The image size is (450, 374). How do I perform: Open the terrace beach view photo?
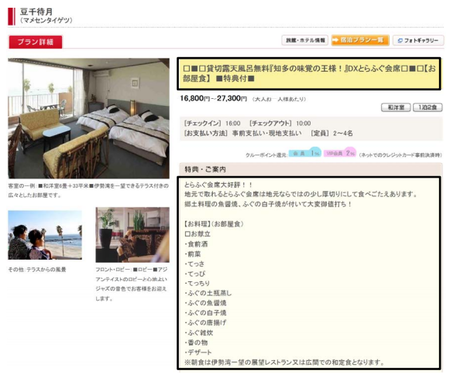[x=45, y=235]
